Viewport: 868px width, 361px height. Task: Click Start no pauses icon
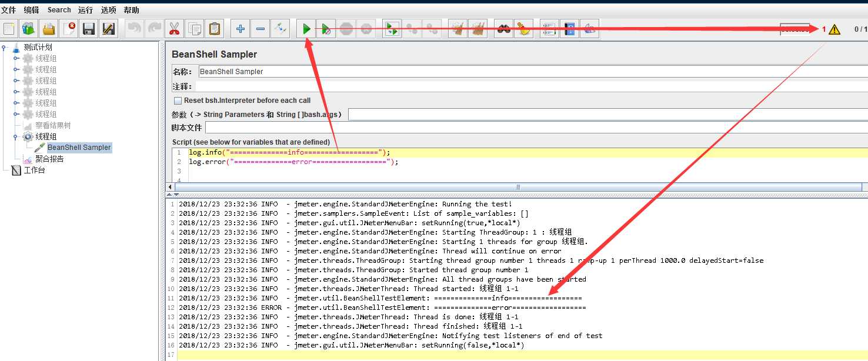(326, 29)
